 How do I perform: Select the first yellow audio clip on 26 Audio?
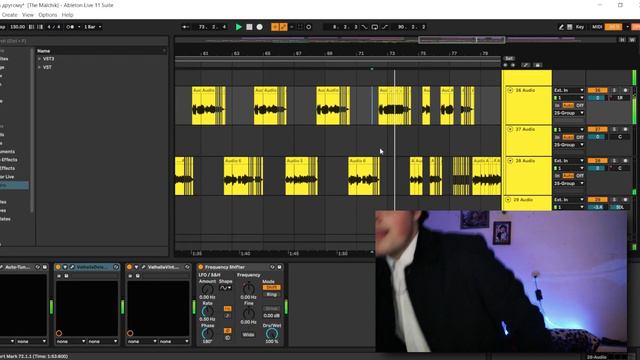point(209,105)
